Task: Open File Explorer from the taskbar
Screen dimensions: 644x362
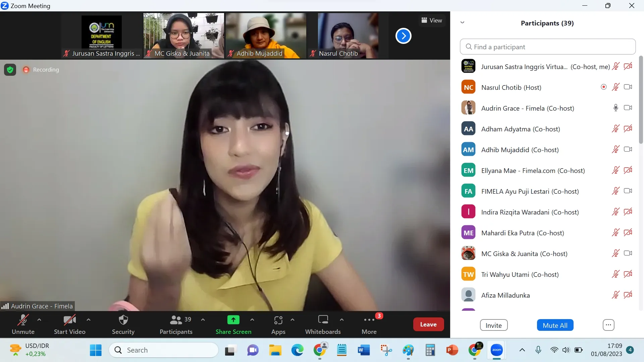Action: [275, 350]
